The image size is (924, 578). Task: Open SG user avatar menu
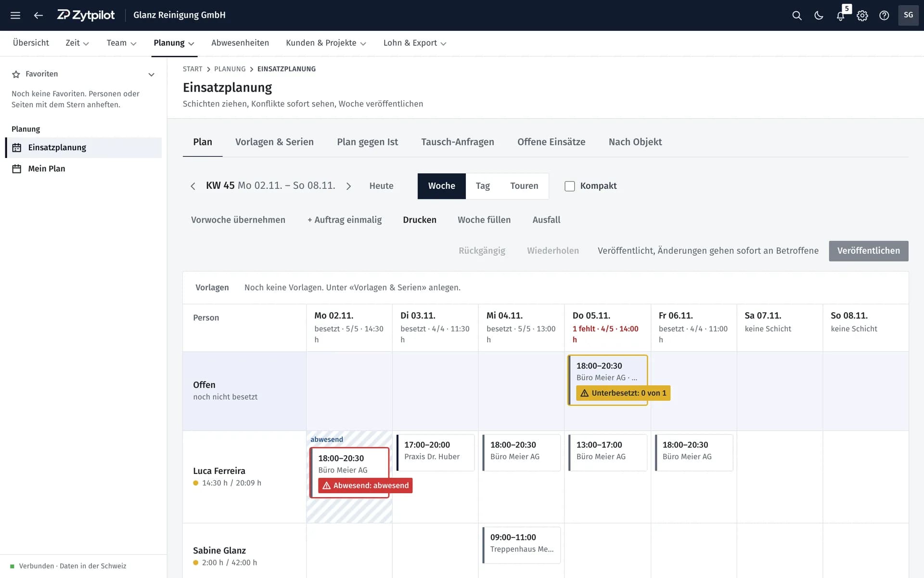click(908, 15)
